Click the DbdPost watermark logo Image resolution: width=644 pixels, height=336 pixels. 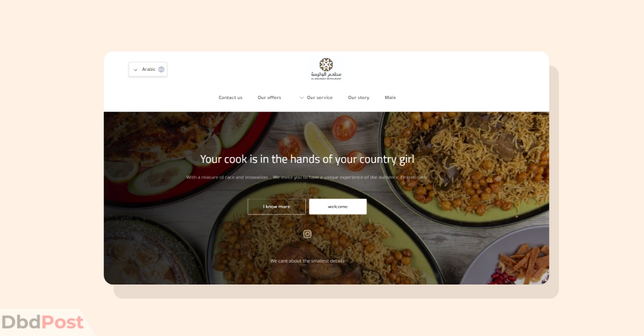[43, 322]
